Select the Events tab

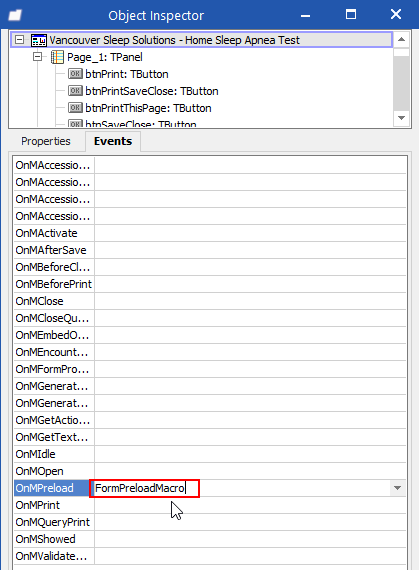[x=113, y=141]
